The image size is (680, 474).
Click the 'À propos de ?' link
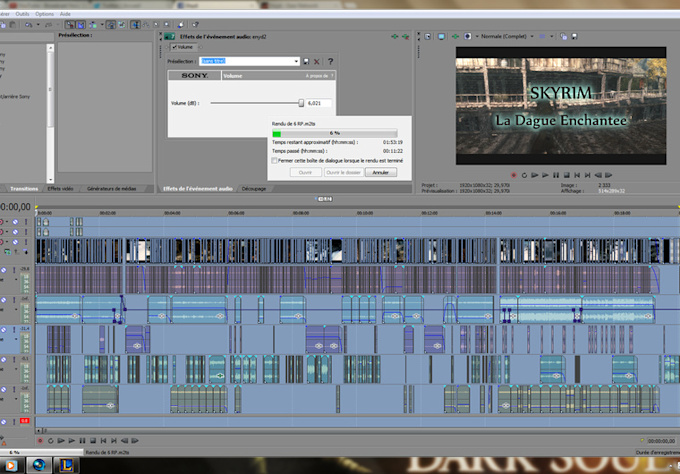point(320,76)
